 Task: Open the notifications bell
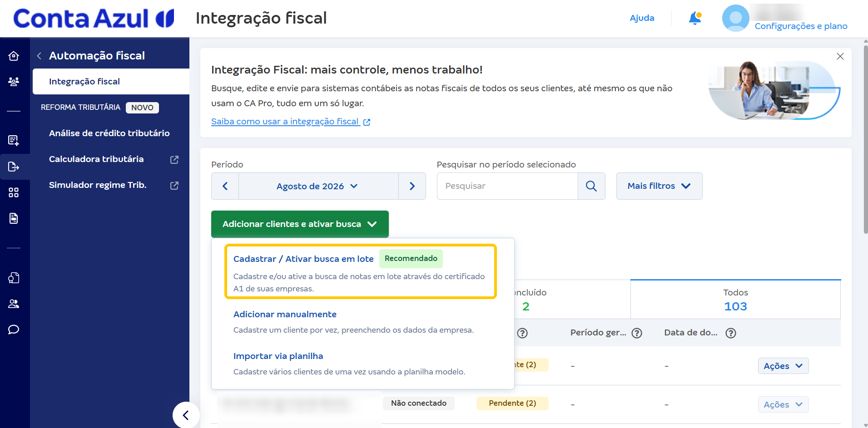[695, 18]
